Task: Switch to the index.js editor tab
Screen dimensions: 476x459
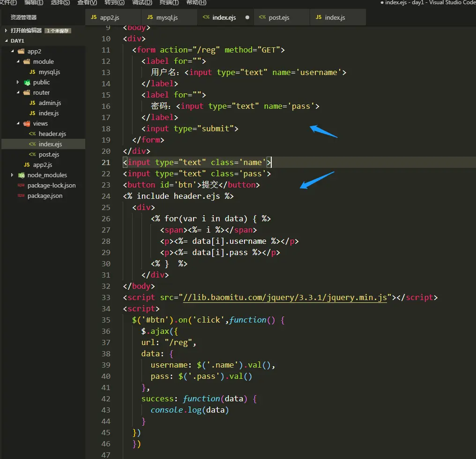Action: pos(338,17)
